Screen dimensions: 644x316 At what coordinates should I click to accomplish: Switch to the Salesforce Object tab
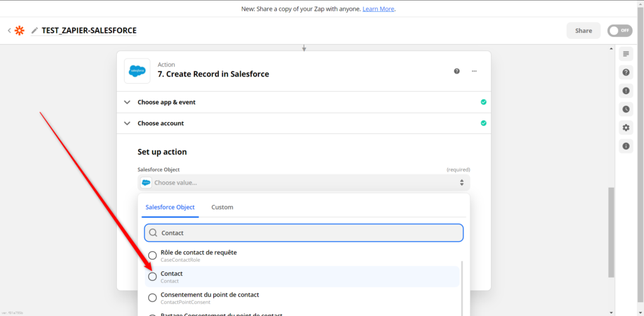pyautogui.click(x=170, y=207)
